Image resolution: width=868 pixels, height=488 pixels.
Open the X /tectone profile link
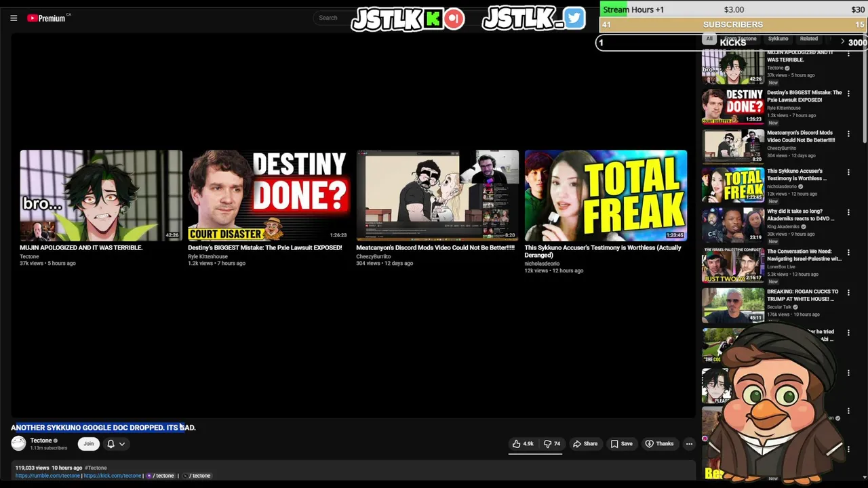point(197,476)
